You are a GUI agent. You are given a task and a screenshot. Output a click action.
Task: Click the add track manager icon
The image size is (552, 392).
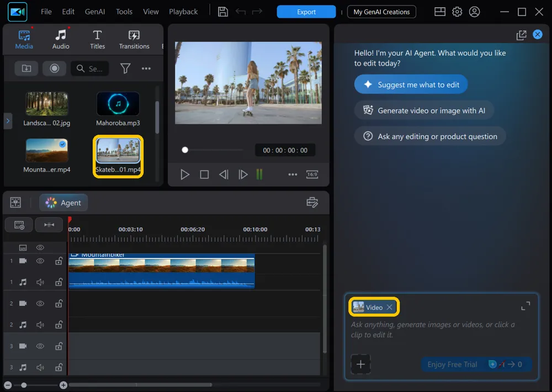click(x=19, y=225)
